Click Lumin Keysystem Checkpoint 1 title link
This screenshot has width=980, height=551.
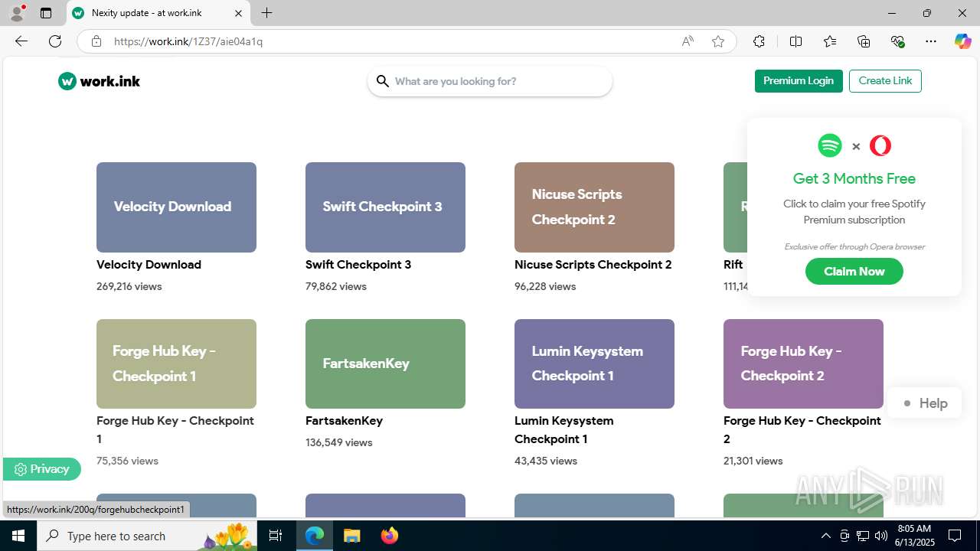[564, 430]
